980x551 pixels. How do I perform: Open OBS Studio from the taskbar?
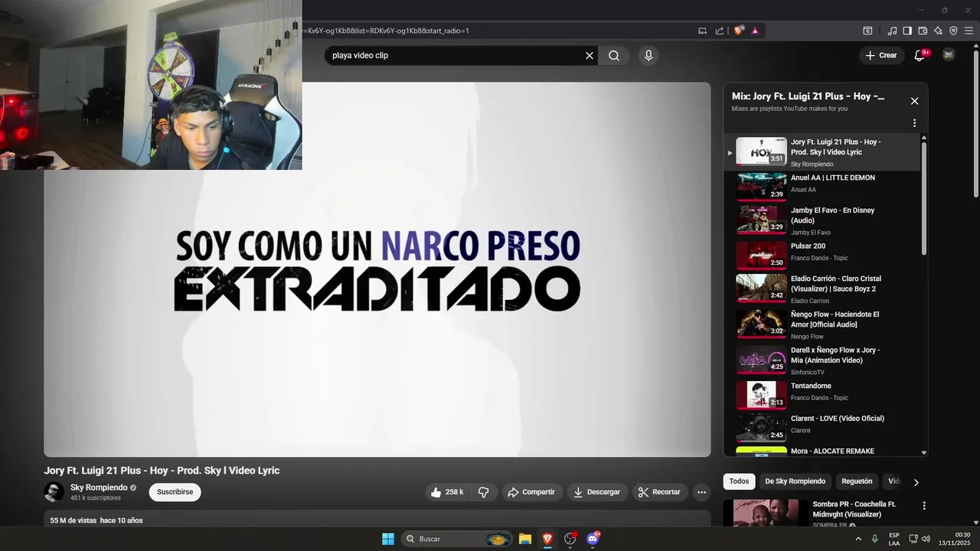point(570,539)
